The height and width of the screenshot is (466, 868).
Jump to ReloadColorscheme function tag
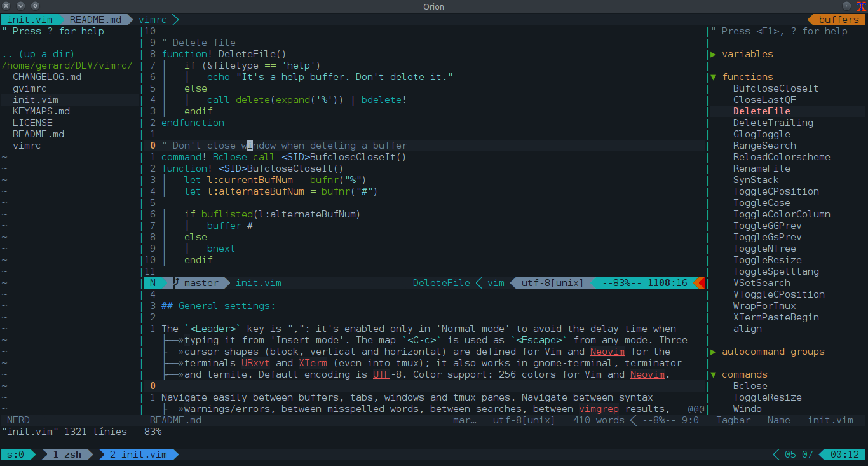[782, 157]
